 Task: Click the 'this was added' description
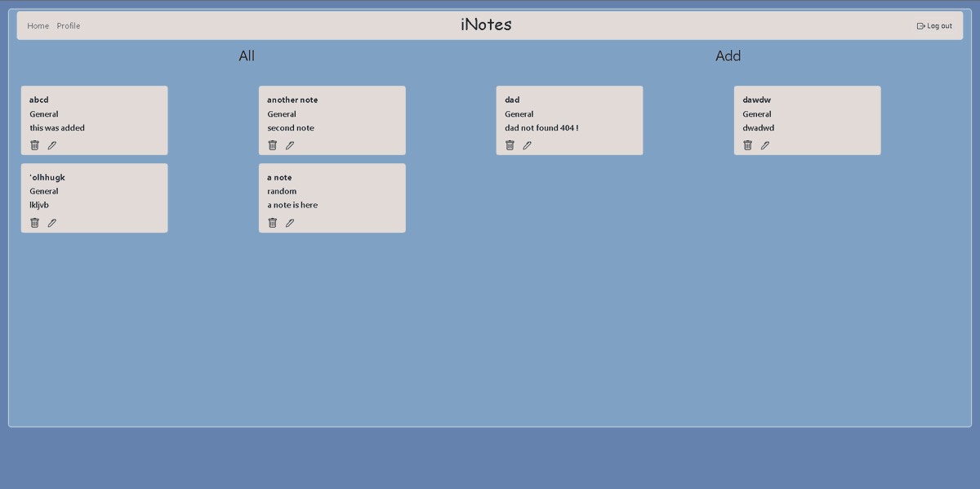pos(57,128)
